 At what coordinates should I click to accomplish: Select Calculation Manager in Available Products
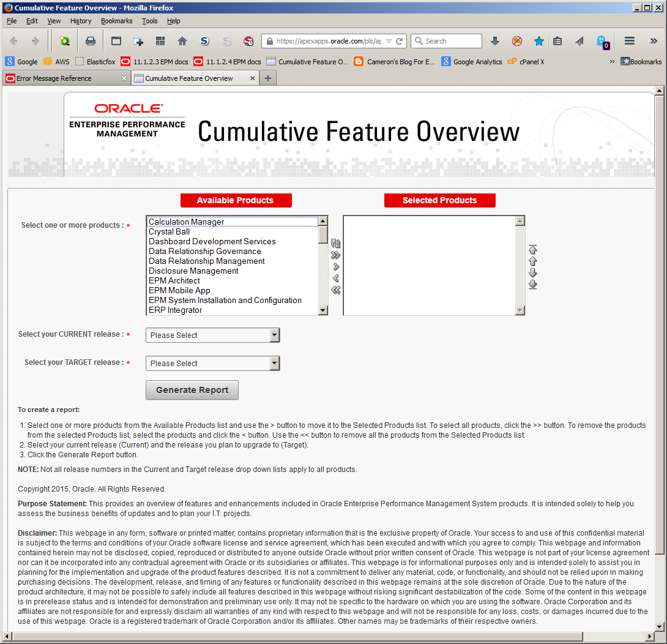click(233, 222)
